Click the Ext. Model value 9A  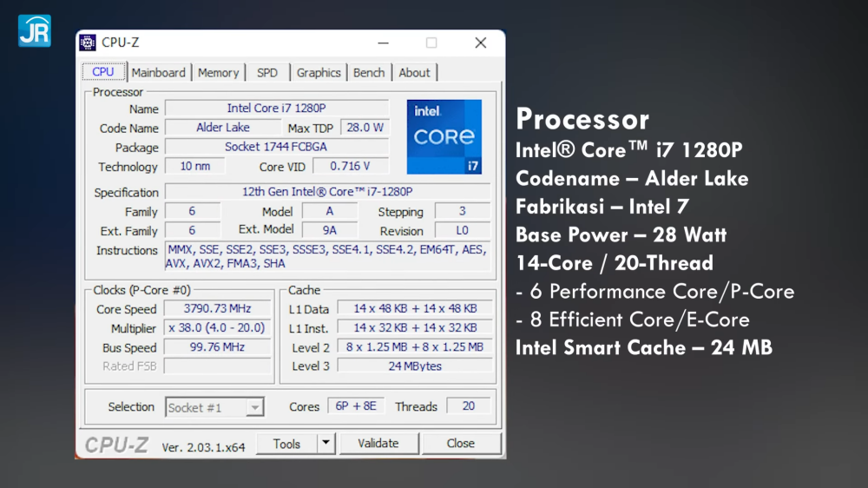point(329,230)
